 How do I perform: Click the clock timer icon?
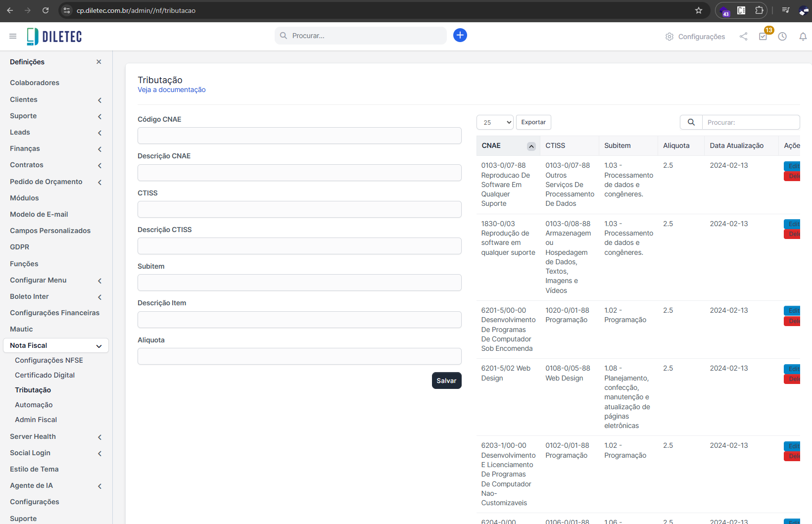tap(782, 37)
